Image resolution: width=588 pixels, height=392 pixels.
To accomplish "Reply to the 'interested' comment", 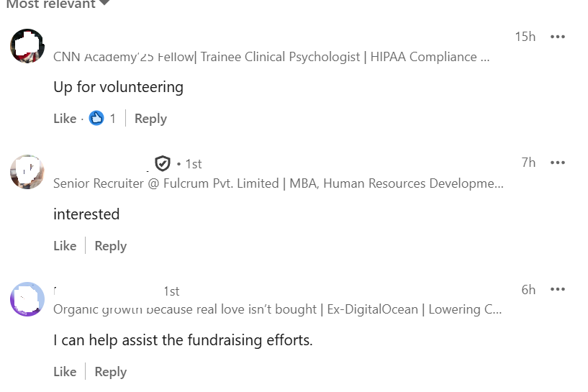I will pyautogui.click(x=110, y=246).
